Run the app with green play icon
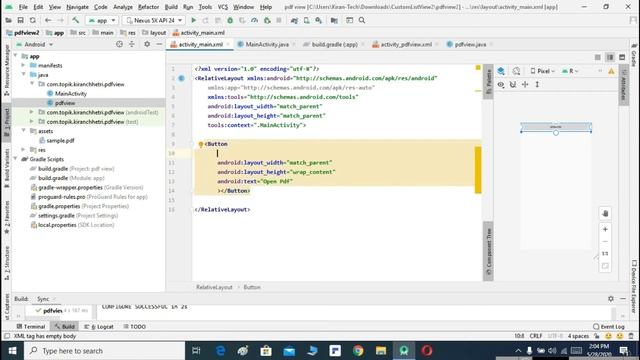Viewport: 640px width, 360px height. (193, 20)
